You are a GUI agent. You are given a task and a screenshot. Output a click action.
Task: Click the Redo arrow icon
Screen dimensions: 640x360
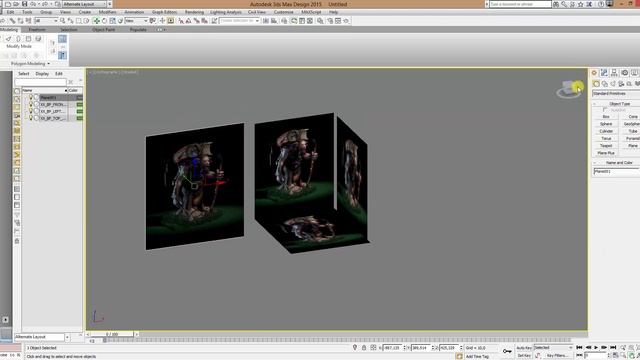[45, 4]
